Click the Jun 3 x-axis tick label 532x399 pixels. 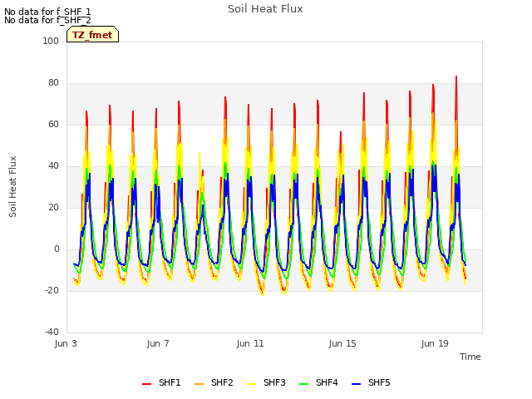[66, 343]
